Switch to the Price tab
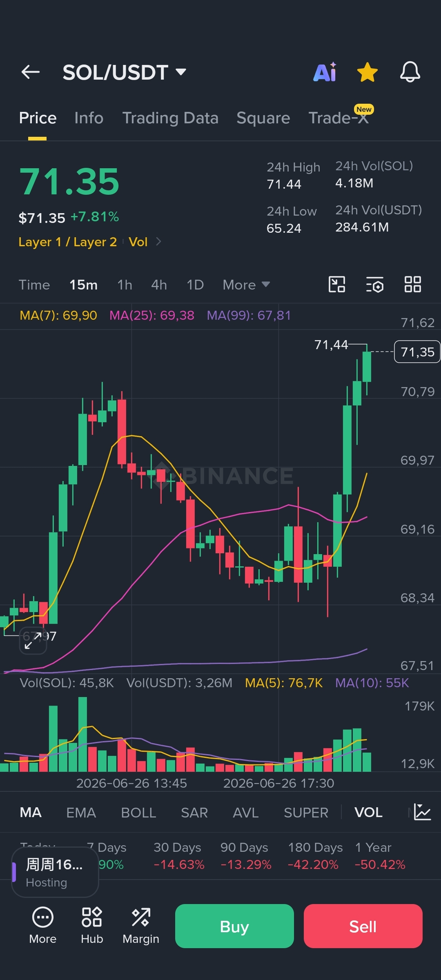441x980 pixels. point(38,118)
